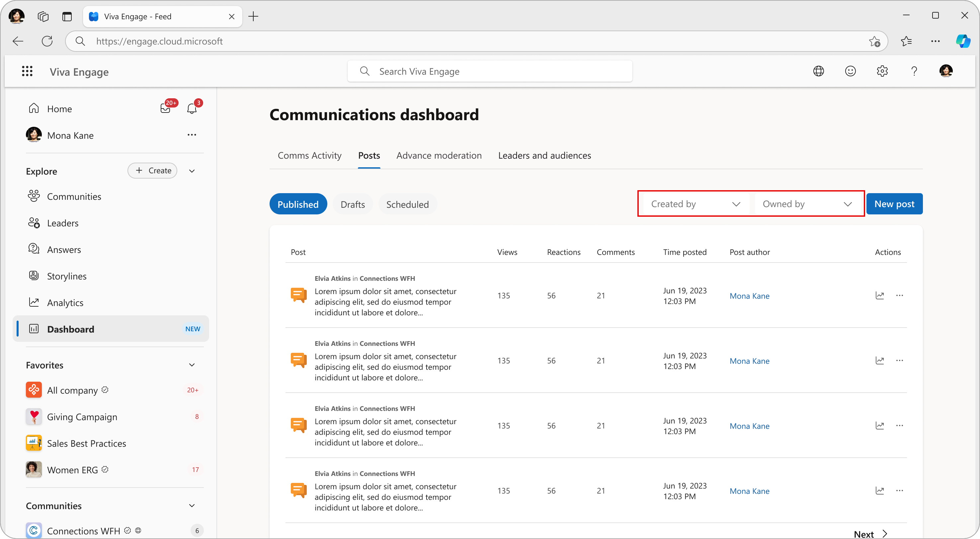Switch to the Drafts filter pill
This screenshot has height=539, width=980.
[353, 204]
